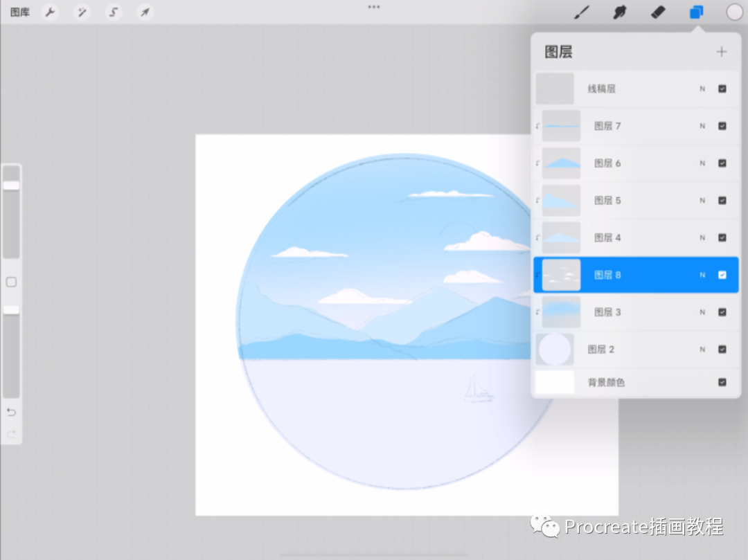
Task: Select the Smudge tool
Action: click(620, 12)
